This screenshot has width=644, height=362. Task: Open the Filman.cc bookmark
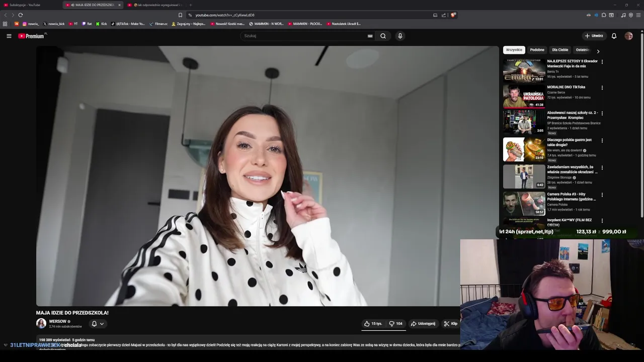[x=158, y=24]
